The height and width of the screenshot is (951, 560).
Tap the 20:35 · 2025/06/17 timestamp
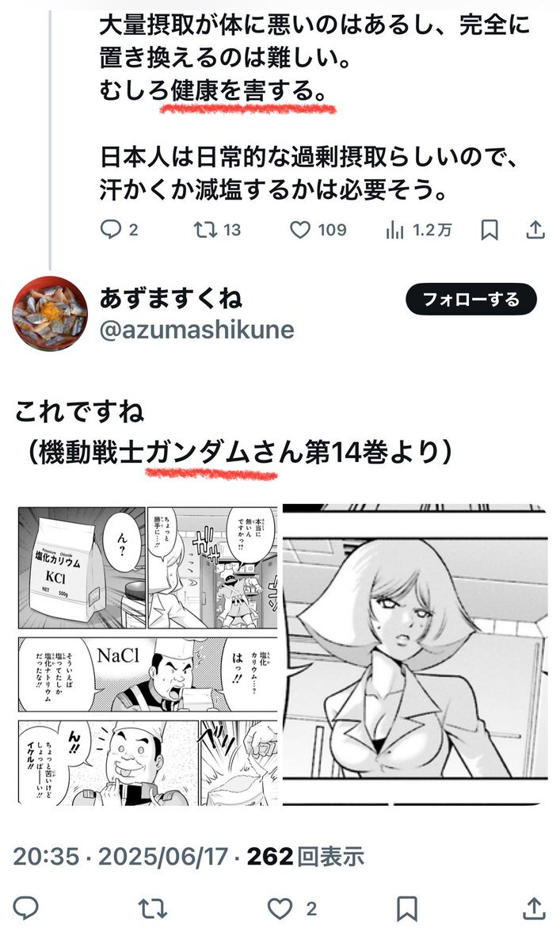click(121, 856)
